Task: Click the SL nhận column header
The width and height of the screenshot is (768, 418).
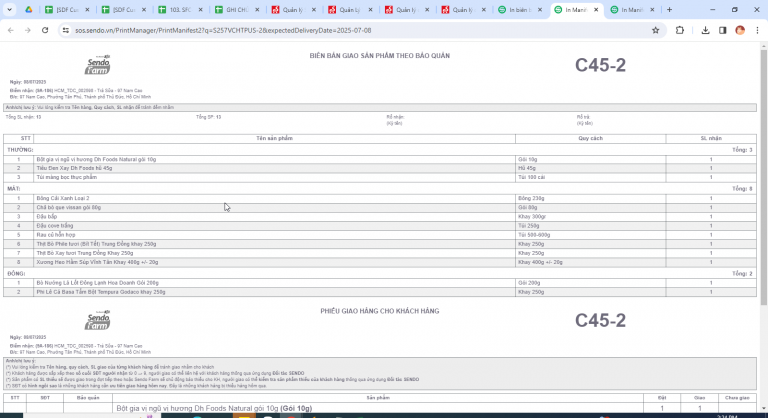Action: 711,139
